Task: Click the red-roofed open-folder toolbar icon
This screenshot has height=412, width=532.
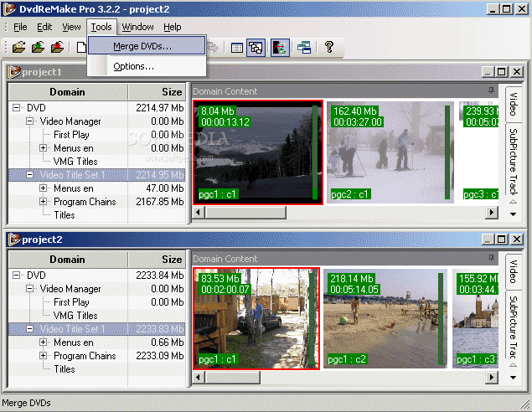Action: pyautogui.click(x=57, y=47)
